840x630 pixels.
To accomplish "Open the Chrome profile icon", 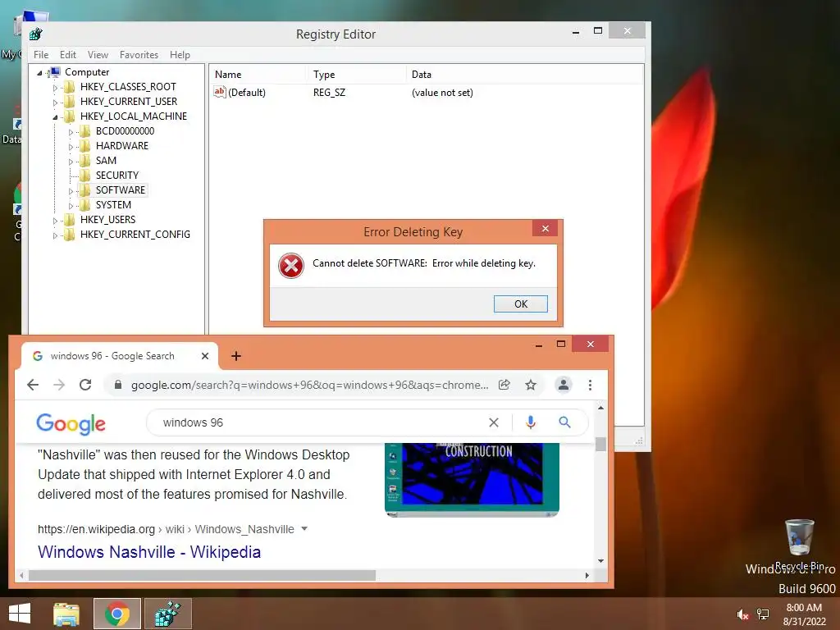I will pyautogui.click(x=563, y=385).
